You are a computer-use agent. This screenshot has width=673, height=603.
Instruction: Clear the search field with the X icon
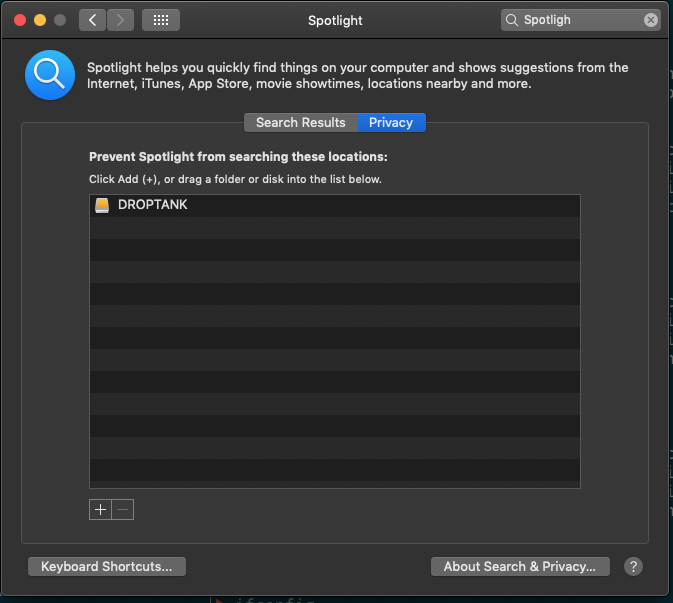click(651, 20)
